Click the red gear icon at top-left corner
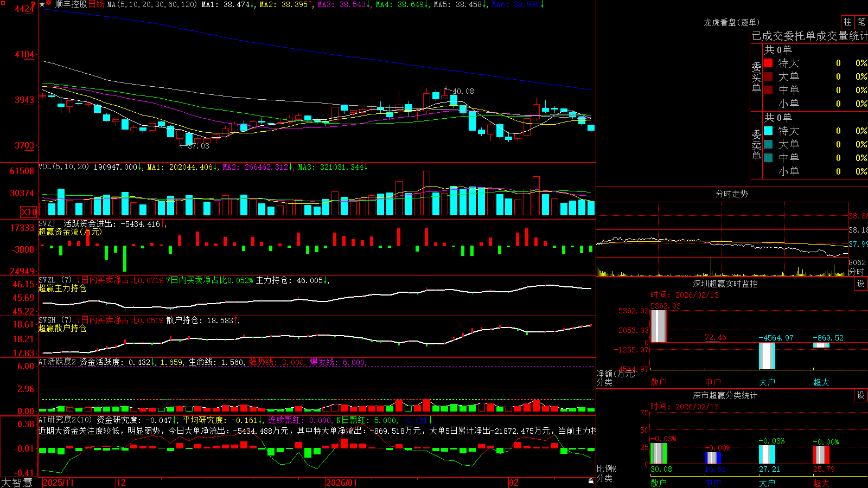This screenshot has height=488, width=868. coord(3,3)
